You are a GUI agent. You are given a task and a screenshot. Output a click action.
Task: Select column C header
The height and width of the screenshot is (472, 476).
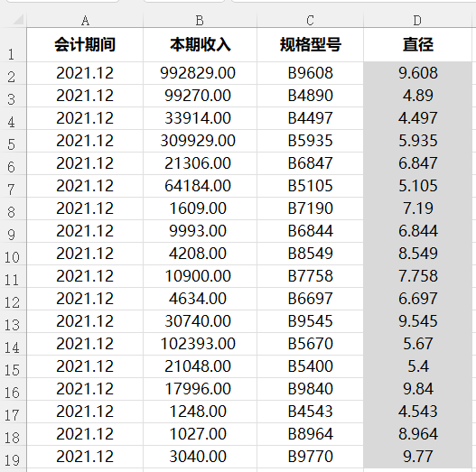coord(310,21)
